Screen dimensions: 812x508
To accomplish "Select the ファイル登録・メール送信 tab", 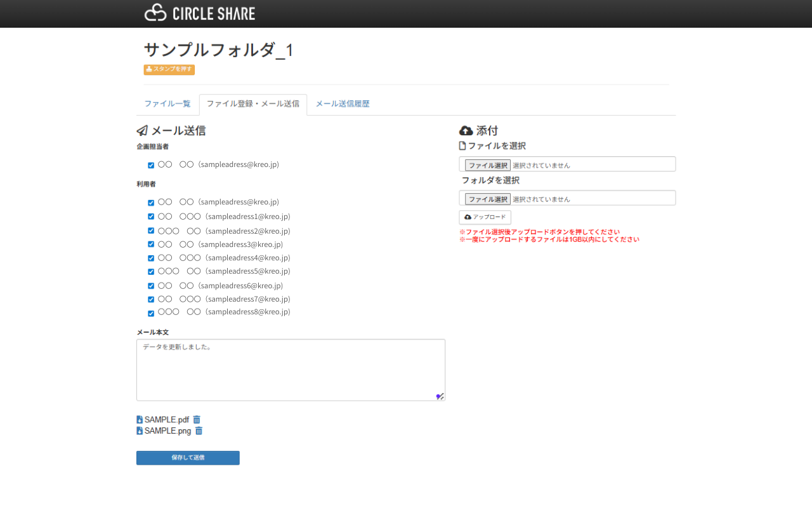I will point(253,104).
